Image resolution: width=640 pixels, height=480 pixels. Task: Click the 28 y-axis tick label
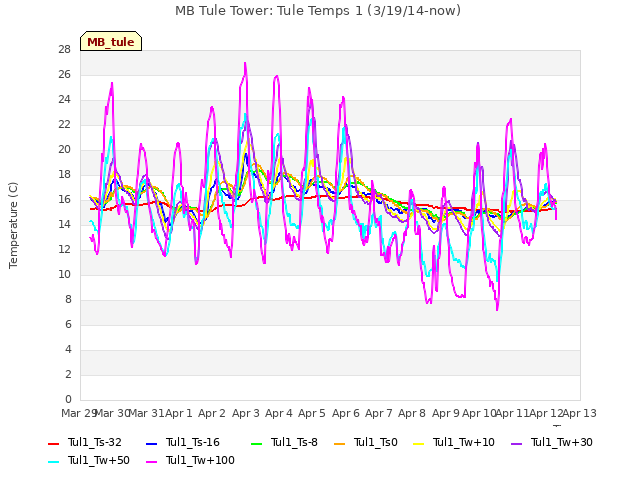click(x=64, y=49)
